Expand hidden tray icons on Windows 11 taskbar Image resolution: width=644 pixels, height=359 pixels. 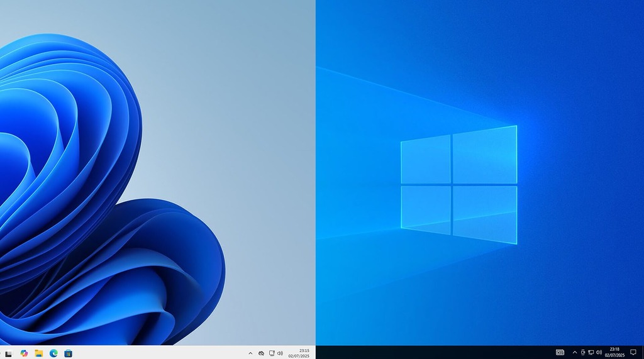tap(250, 353)
